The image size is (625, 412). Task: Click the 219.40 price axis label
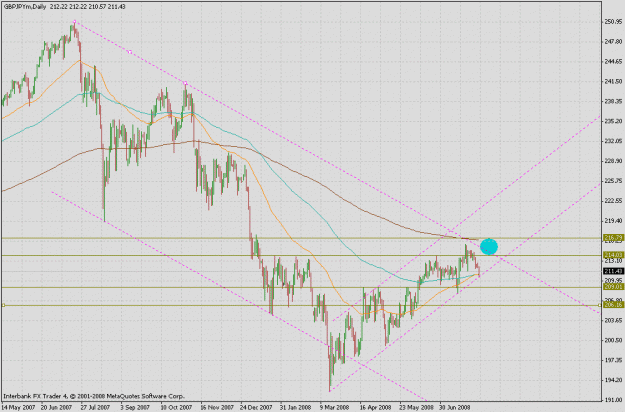(x=613, y=220)
